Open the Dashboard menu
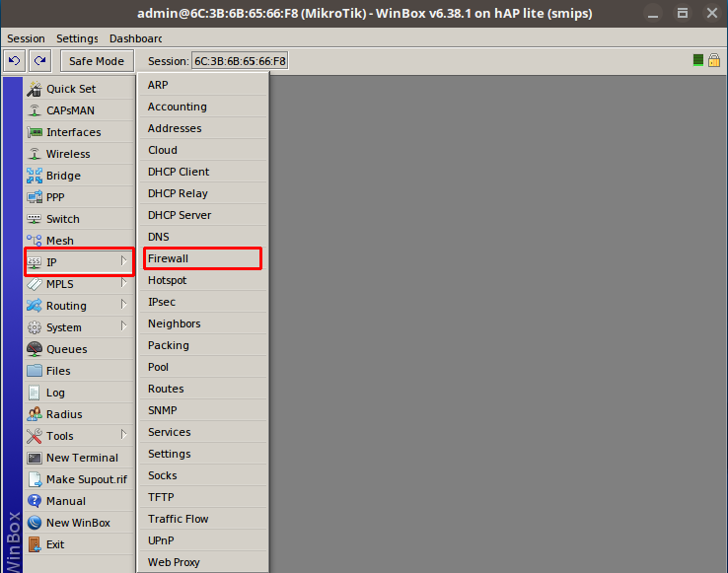This screenshot has height=573, width=728. [135, 38]
